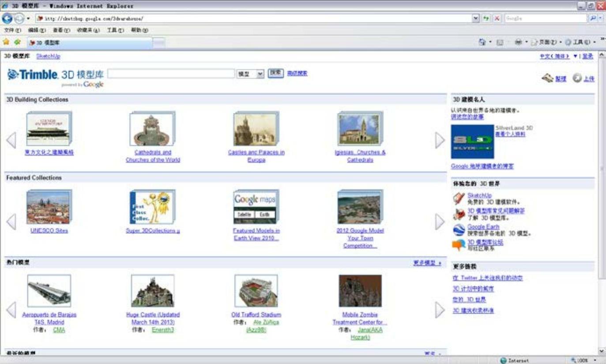Viewport: 606px width, 364px height.
Task: Click the magnifier search icon
Action: tap(593, 19)
